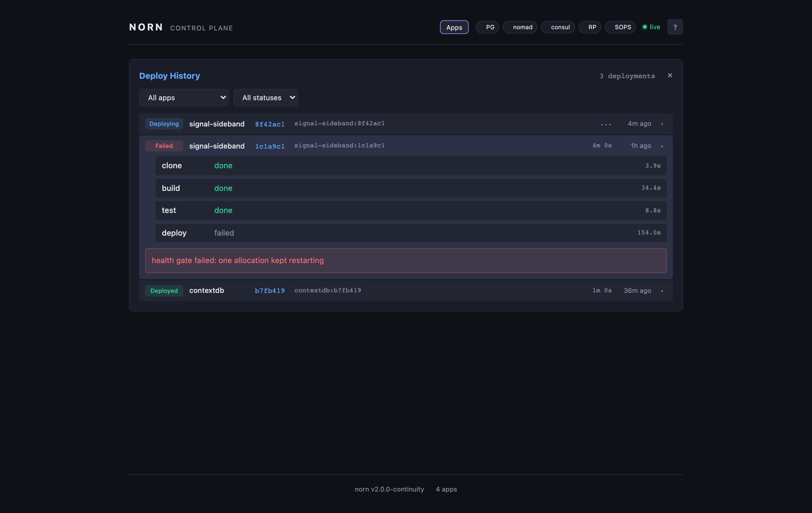Open the All apps filter dropdown

[184, 98]
